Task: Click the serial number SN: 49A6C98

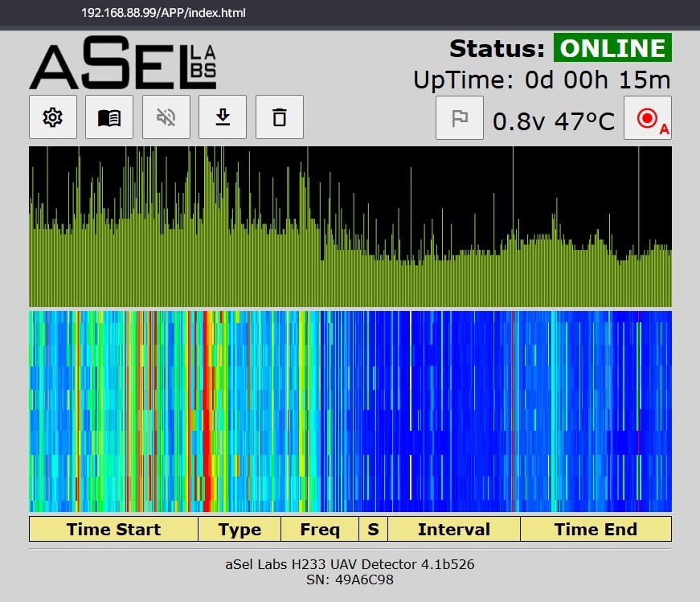Action: tap(350, 579)
